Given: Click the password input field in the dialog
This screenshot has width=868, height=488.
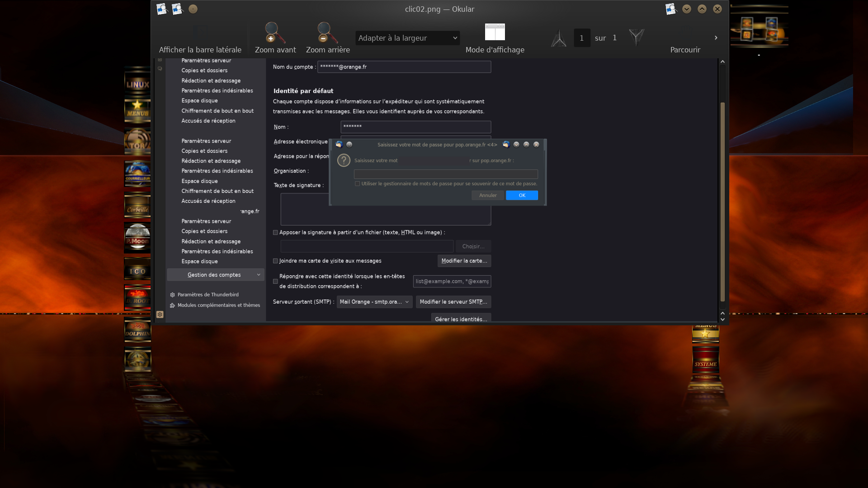Looking at the screenshot, I should (x=446, y=174).
